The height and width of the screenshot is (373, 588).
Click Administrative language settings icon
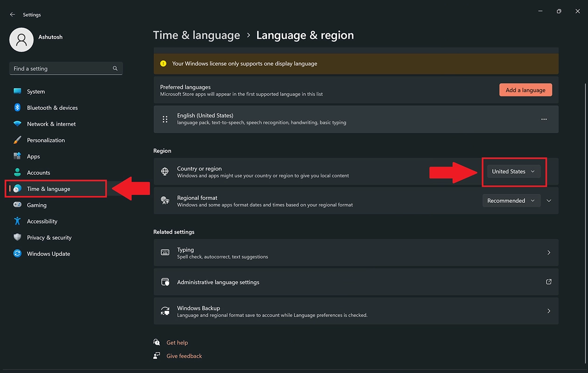165,282
